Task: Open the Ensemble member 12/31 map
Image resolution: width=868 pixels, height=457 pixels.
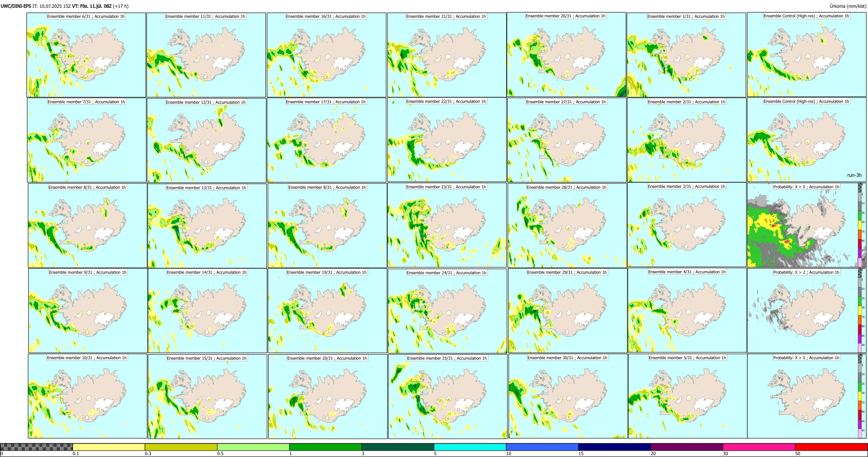Action: pos(206,140)
